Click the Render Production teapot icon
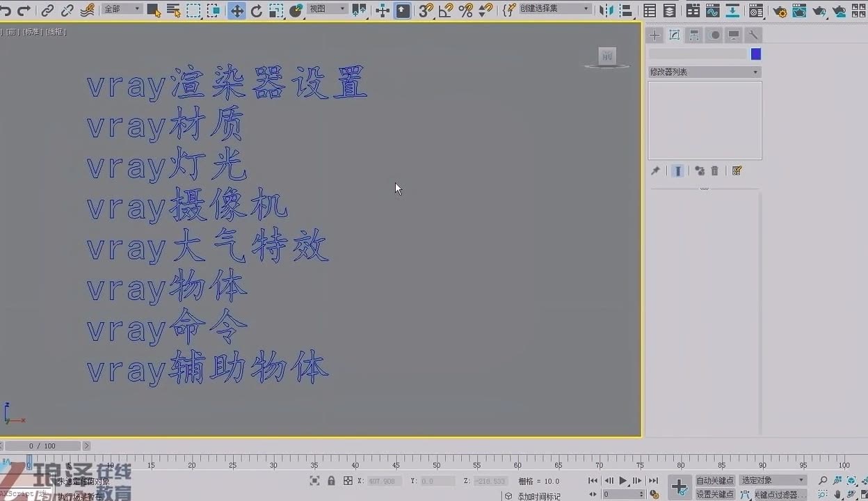Viewport: 868px width, 501px height. click(x=820, y=10)
